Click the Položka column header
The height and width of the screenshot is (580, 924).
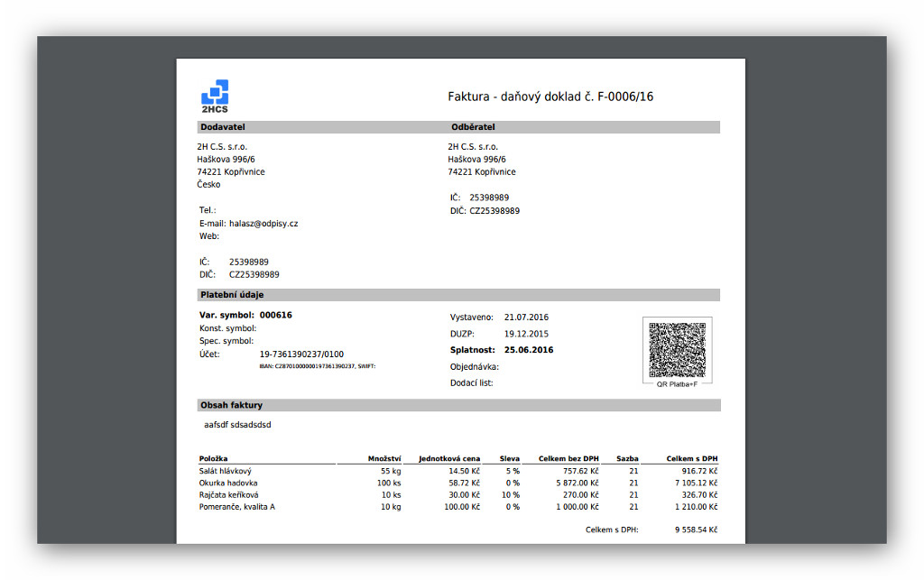(214, 458)
